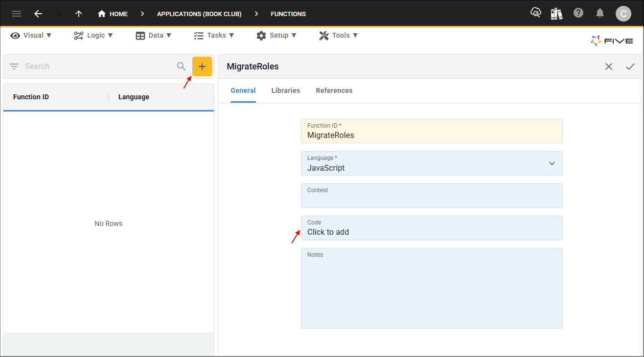Open the Data menu
The width and height of the screenshot is (644, 357).
[154, 35]
